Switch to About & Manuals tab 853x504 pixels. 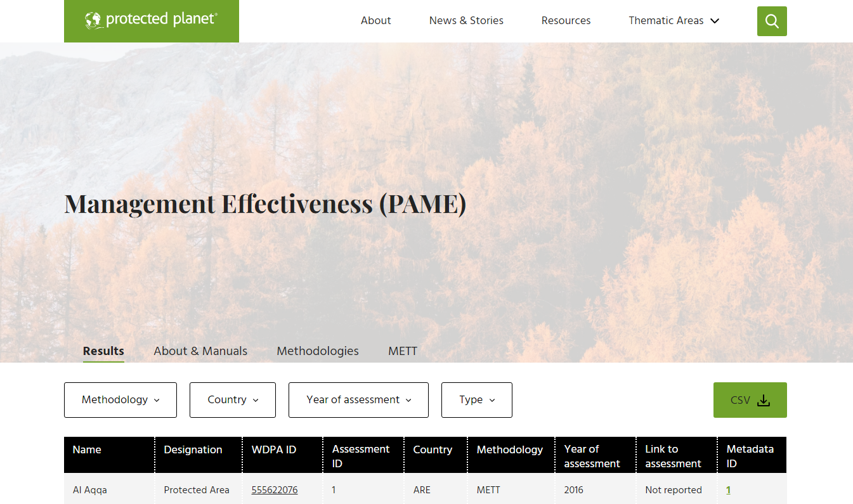coord(200,351)
